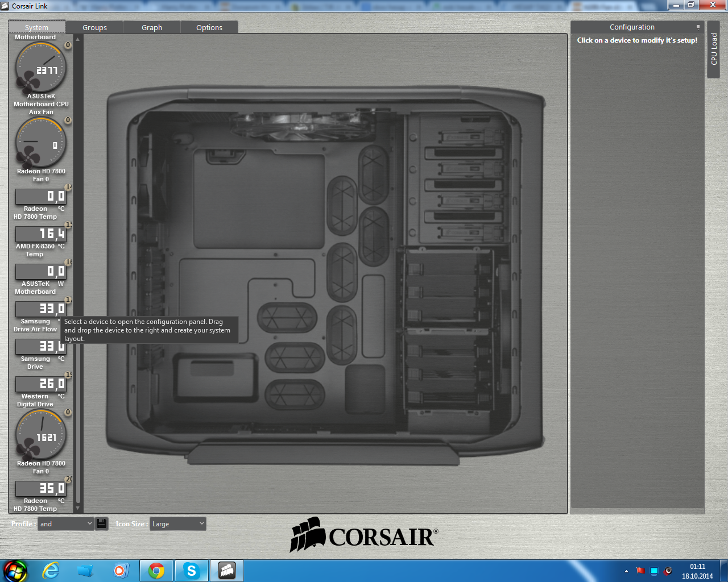Expand the vertical CPU Load side tab
Viewport: 728px width, 582px height.
click(714, 49)
